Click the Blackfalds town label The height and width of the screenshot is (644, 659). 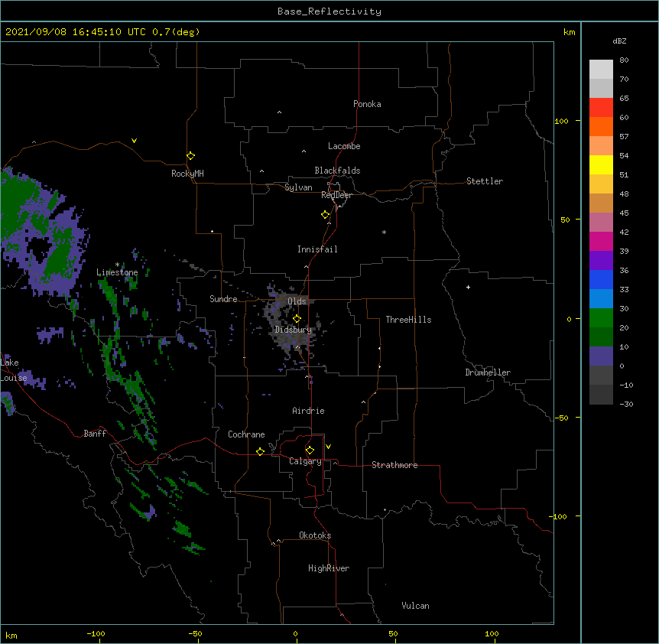coord(337,171)
